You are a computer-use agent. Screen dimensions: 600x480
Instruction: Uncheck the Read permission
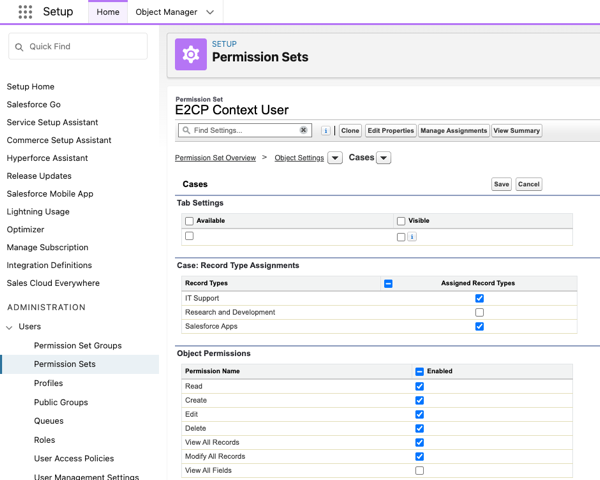(x=419, y=386)
